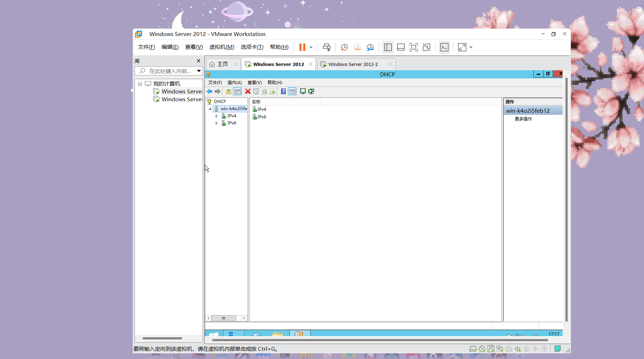This screenshot has width=644, height=359.
Task: Open the library search filter dropdown
Action: [x=199, y=71]
